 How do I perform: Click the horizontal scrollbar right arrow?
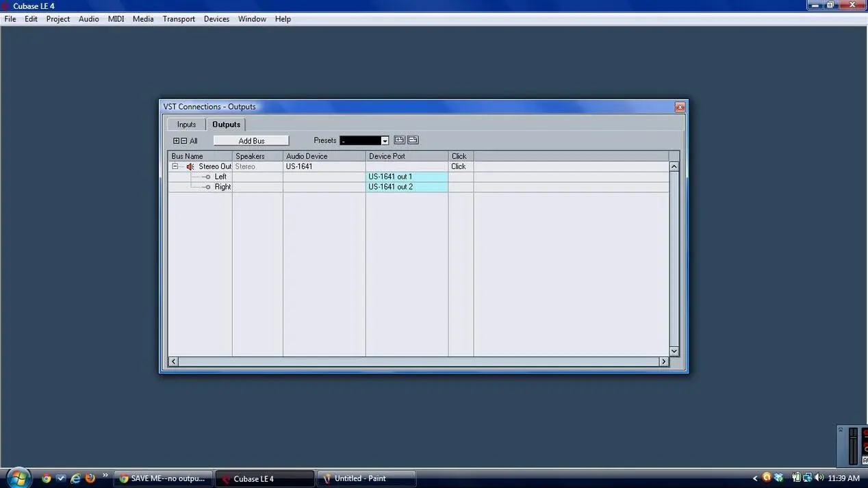coord(663,361)
